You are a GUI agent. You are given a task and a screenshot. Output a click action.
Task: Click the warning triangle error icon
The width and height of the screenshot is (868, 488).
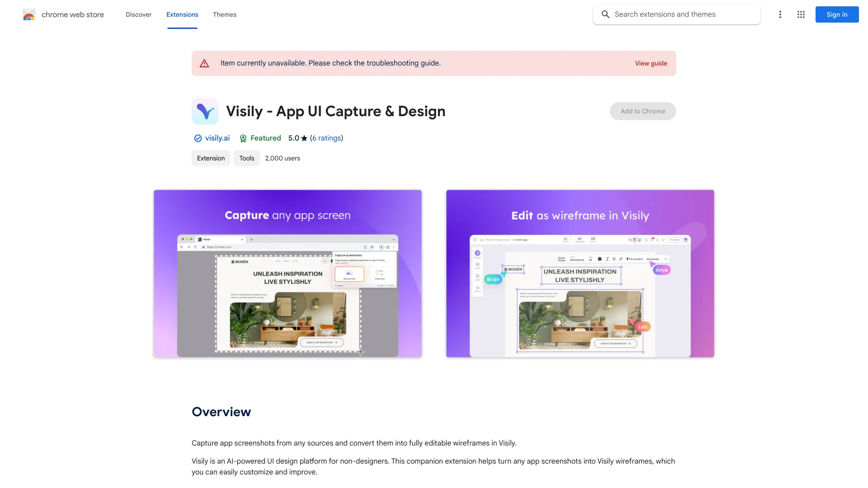[x=204, y=63]
